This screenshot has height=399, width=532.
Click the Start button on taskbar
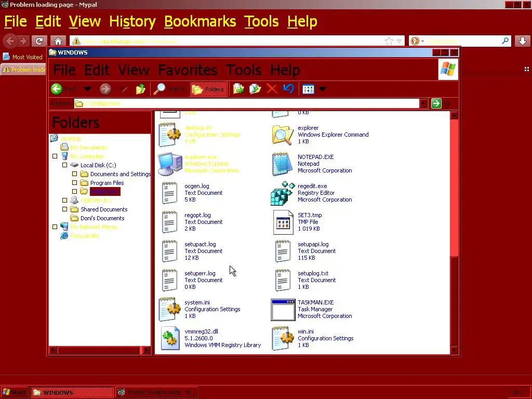(x=14, y=392)
